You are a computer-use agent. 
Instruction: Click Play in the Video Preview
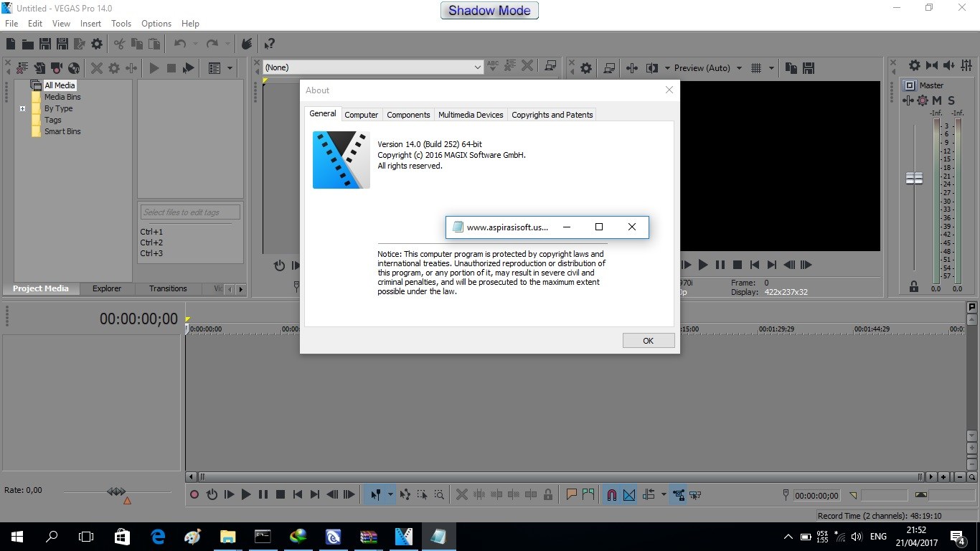pos(702,265)
